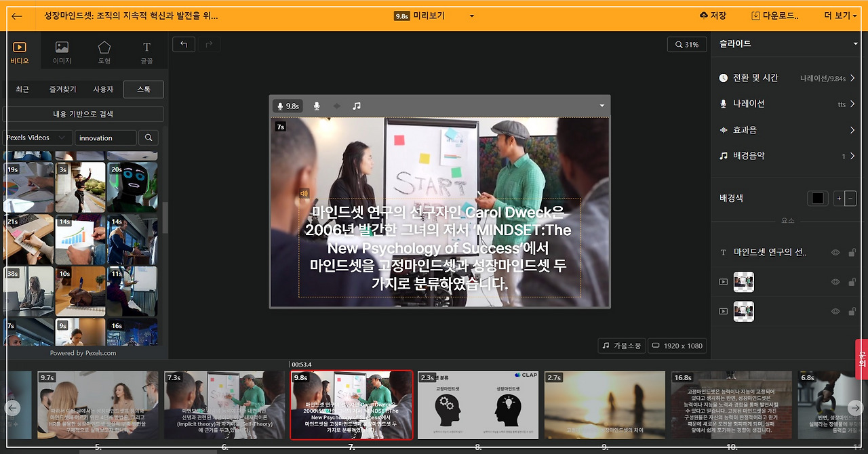This screenshot has width=868, height=454.
Task: Open the 도형 shapes panel
Action: [104, 53]
